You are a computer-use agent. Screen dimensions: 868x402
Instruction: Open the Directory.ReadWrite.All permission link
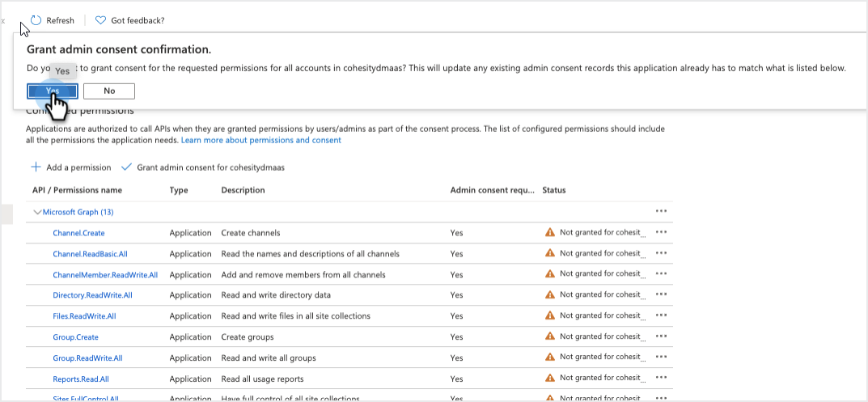pyautogui.click(x=92, y=295)
